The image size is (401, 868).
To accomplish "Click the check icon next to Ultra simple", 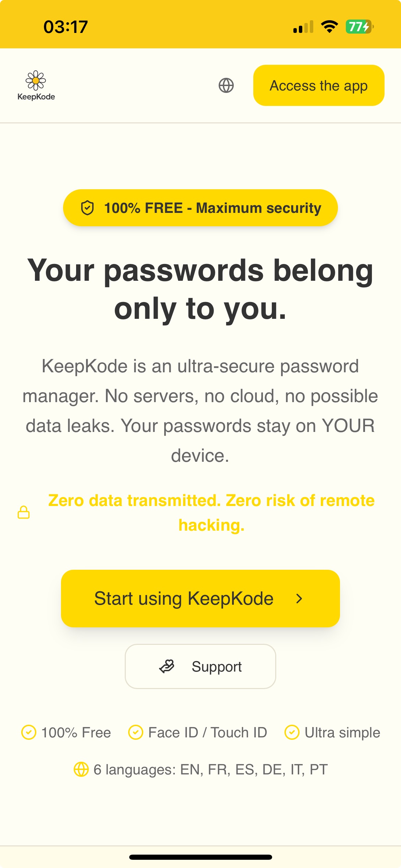I will 292,732.
